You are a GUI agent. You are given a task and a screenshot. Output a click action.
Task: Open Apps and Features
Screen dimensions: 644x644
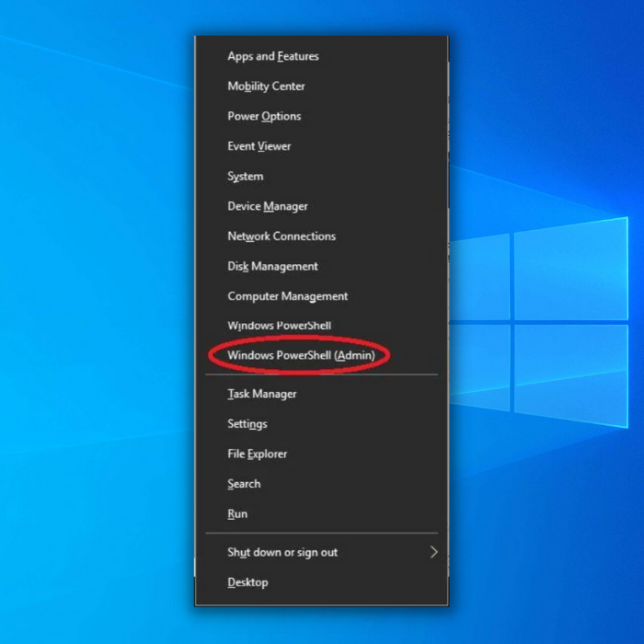tap(273, 56)
